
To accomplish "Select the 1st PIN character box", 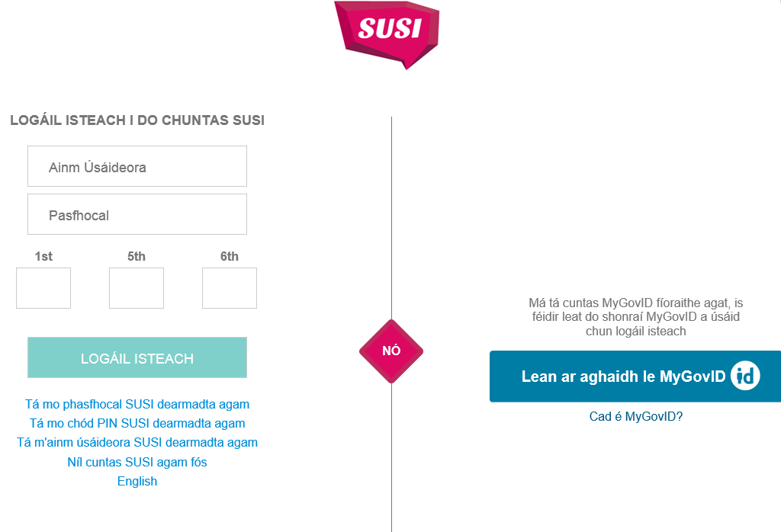I will [x=43, y=288].
